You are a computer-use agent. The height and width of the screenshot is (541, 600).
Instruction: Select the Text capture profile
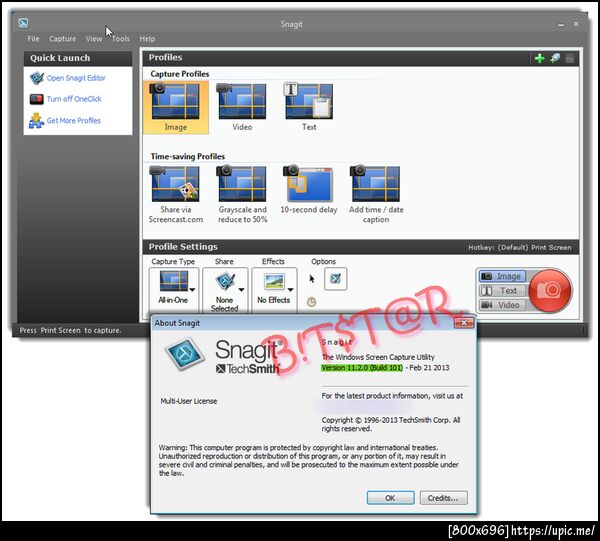309,107
